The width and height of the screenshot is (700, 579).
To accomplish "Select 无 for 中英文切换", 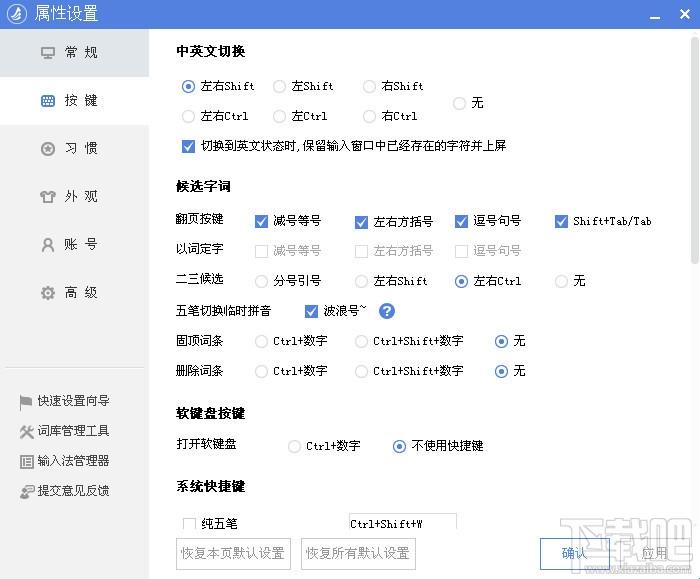I will click(x=459, y=104).
